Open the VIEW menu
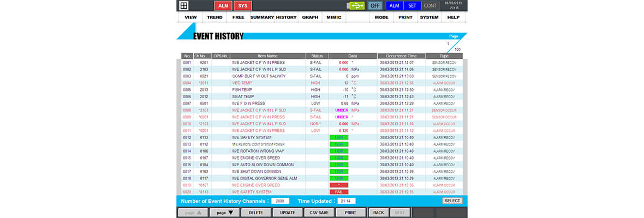This screenshot has height=218, width=644. [x=190, y=17]
